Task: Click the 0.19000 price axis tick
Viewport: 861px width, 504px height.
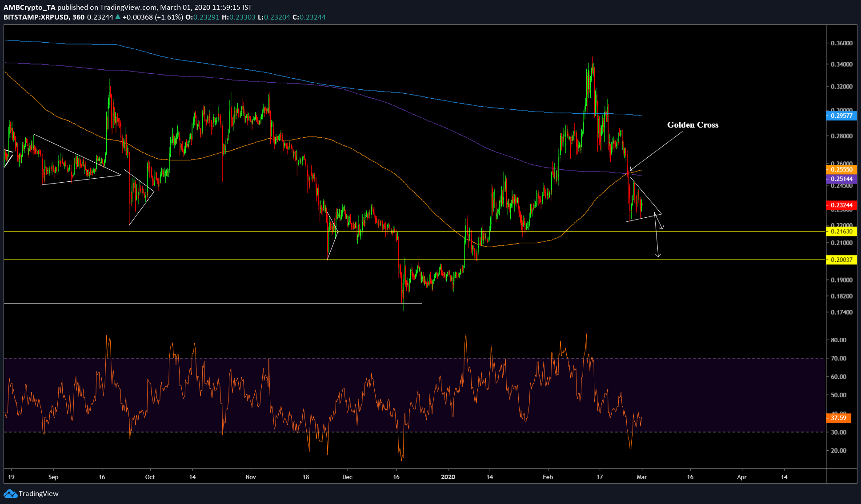Action: pos(841,280)
